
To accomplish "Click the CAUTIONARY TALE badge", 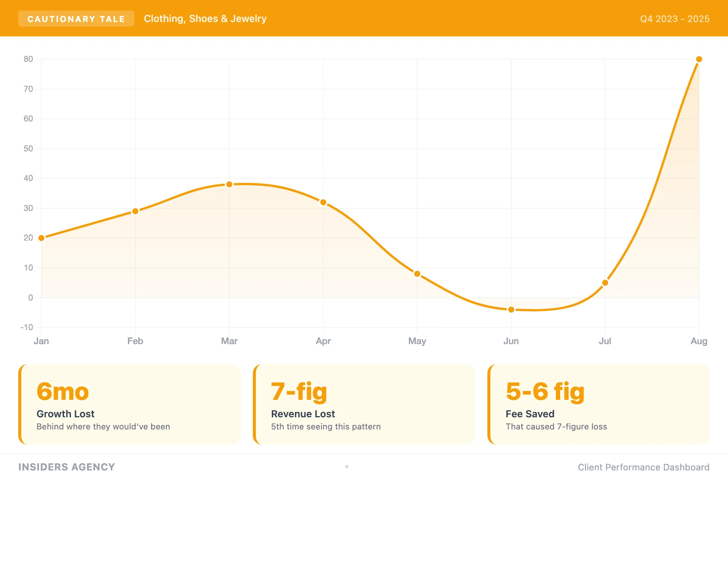I will click(x=76, y=19).
